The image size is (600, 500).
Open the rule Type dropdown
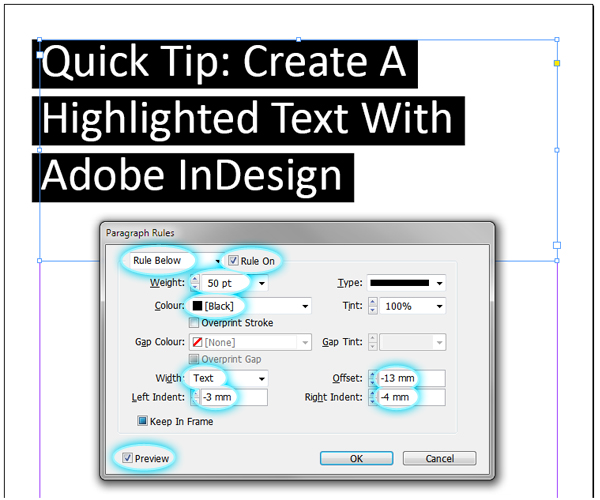pyautogui.click(x=406, y=283)
